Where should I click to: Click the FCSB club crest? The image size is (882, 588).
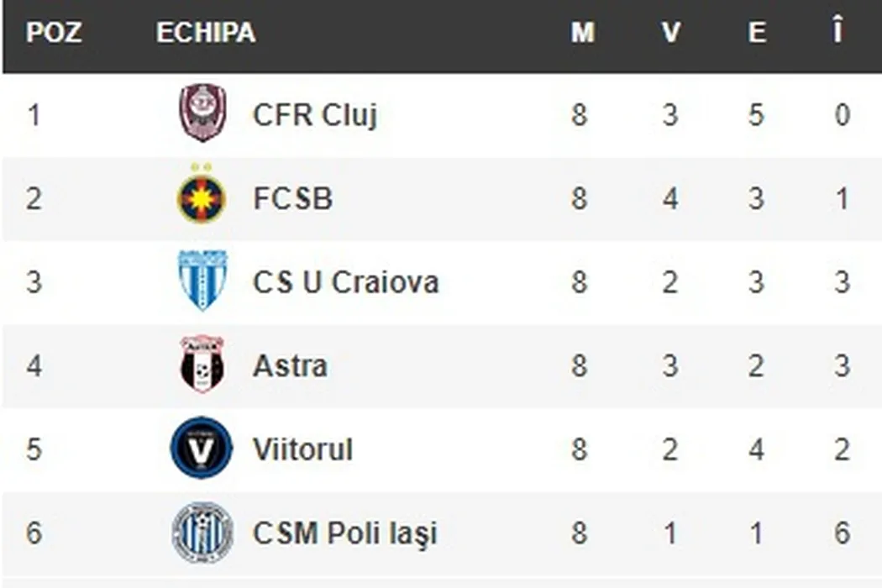point(202,198)
